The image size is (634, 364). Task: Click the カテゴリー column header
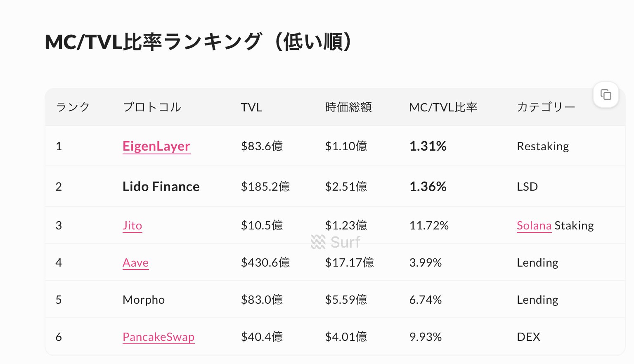(x=546, y=107)
